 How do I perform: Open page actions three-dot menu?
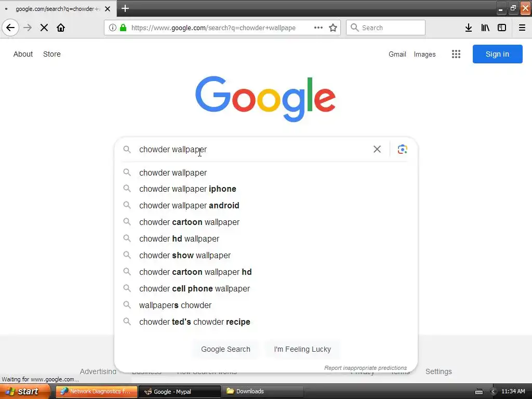(x=318, y=28)
